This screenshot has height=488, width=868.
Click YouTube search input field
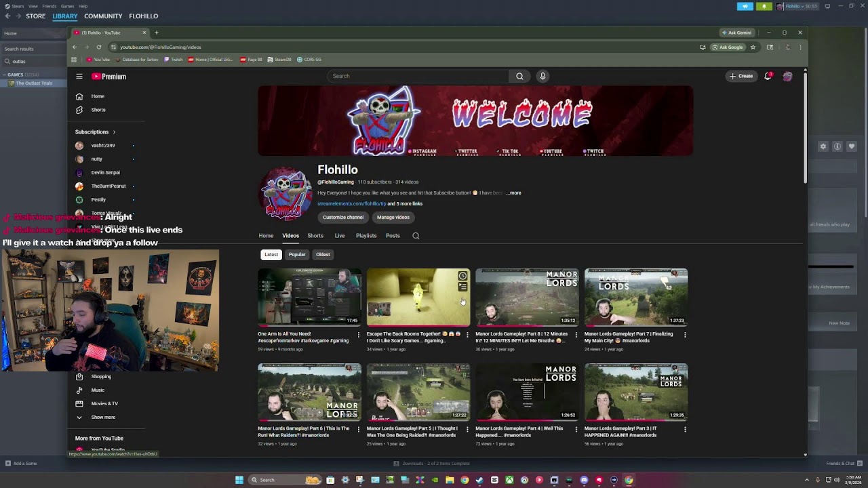418,76
